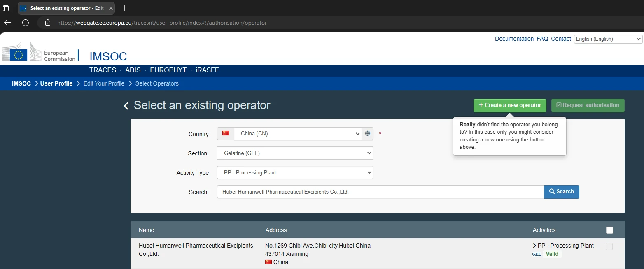This screenshot has width=644, height=269.
Task: Click the browser back arrow
Action: [x=7, y=23]
